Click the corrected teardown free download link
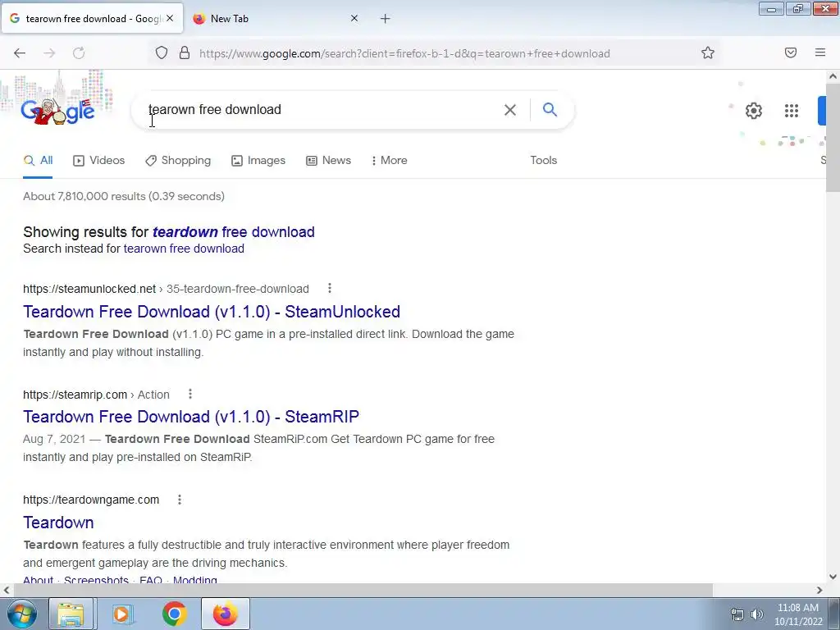Viewport: 840px width, 630px height. (x=234, y=232)
